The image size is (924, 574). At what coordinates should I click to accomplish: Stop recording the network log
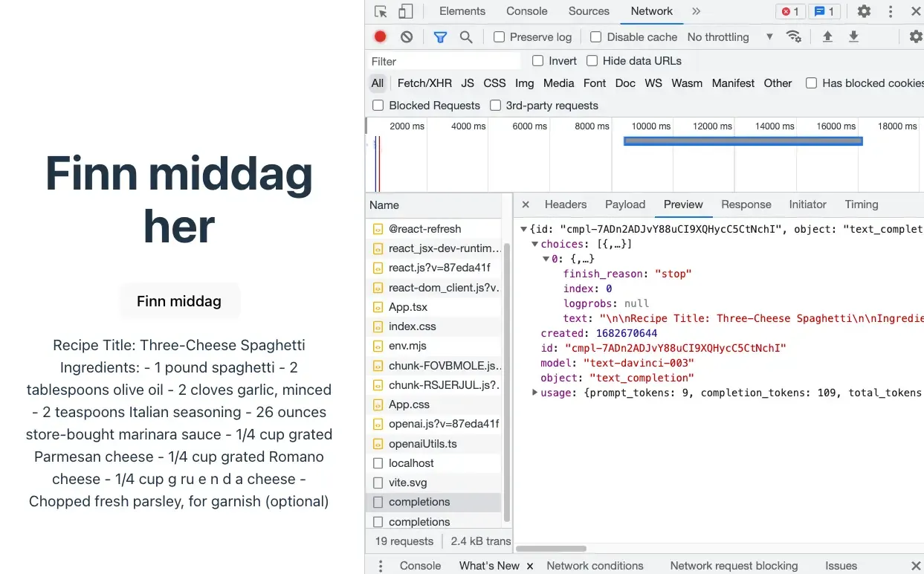click(379, 36)
